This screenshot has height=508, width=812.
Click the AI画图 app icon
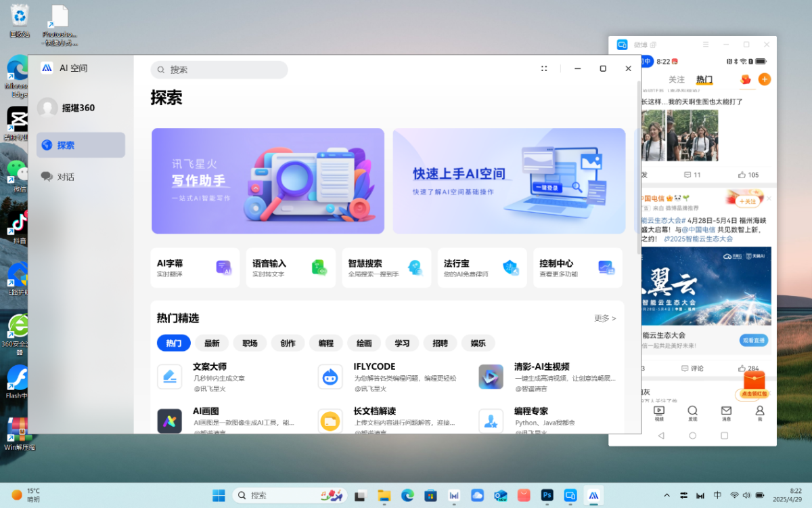point(170,421)
